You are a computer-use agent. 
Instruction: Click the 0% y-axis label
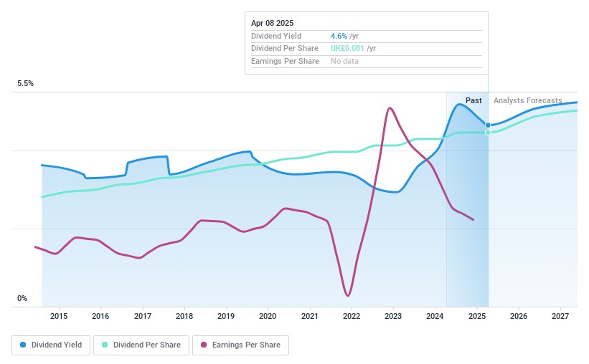22,299
